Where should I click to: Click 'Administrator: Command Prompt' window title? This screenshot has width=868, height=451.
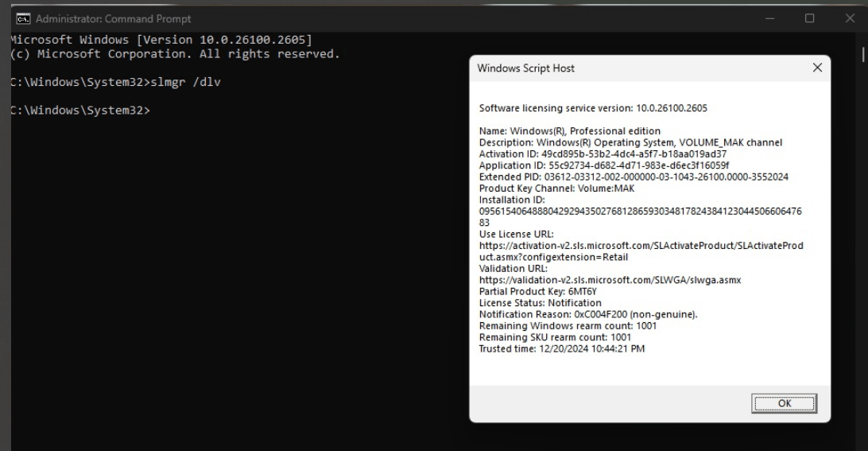[114, 19]
